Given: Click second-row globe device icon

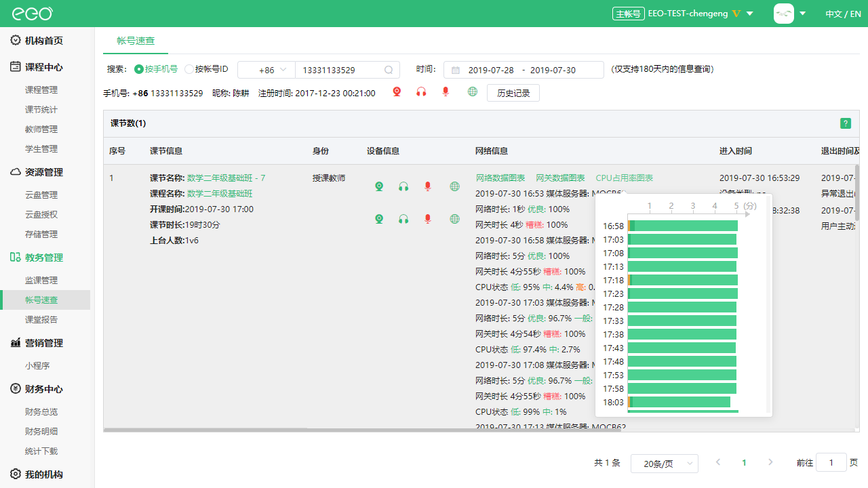Looking at the screenshot, I should pos(455,218).
